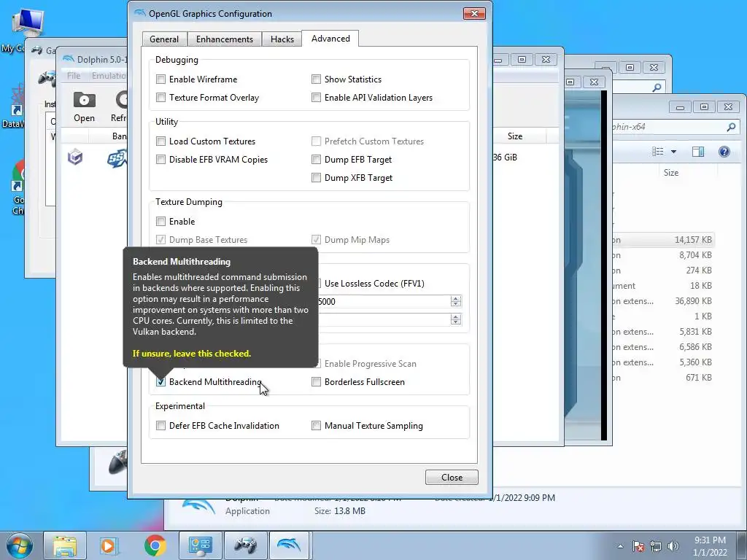Click the dolphin-x64 search box
The height and width of the screenshot is (560, 747).
(675, 127)
